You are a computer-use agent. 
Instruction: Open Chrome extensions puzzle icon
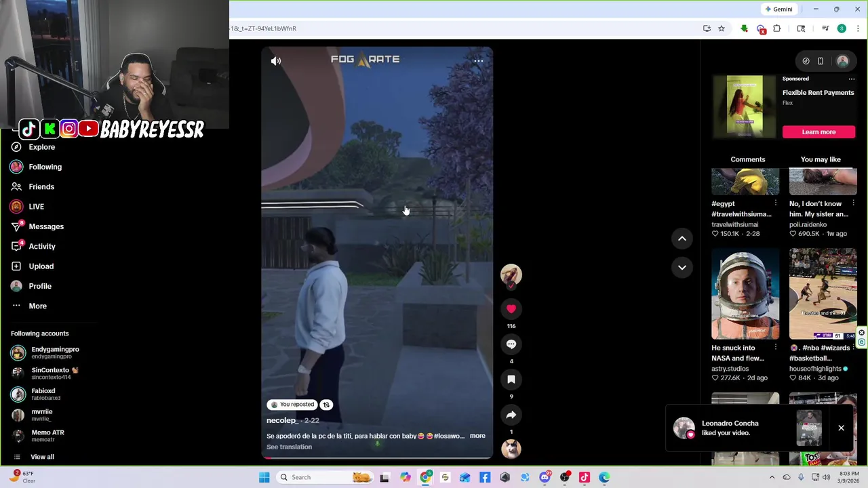(x=777, y=28)
